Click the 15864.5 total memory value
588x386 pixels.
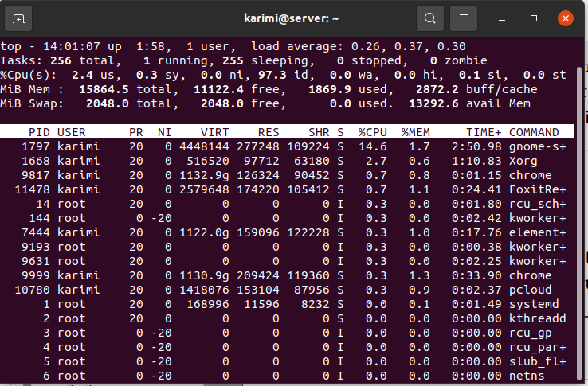(x=104, y=89)
